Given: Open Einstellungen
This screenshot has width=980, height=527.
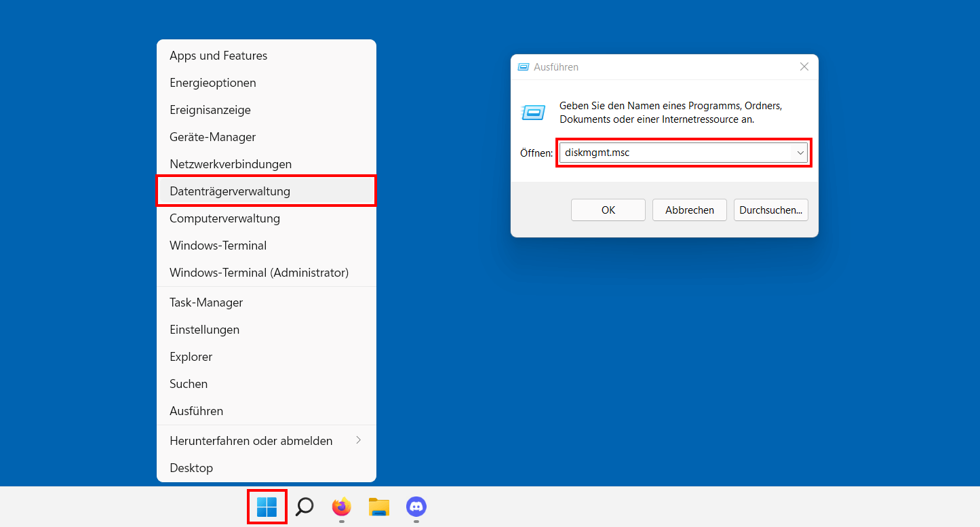Looking at the screenshot, I should (267, 330).
